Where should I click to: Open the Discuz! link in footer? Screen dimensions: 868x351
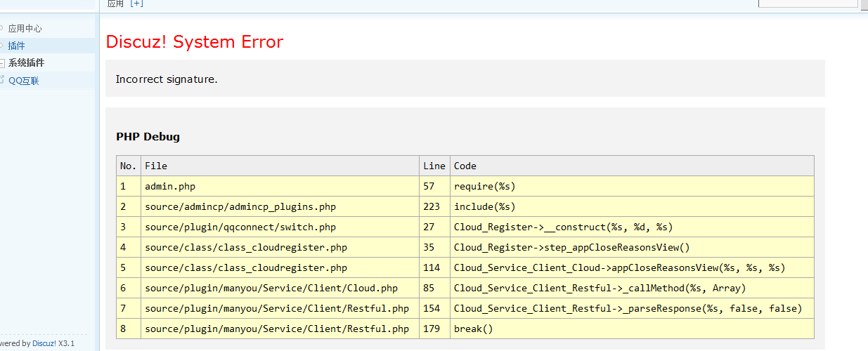tap(44, 343)
